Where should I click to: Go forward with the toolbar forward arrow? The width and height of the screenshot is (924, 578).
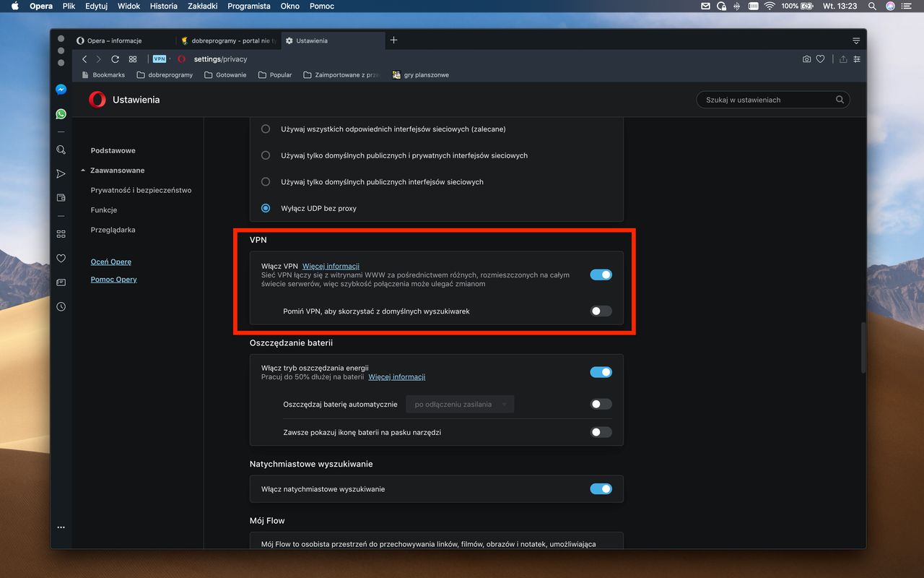(99, 59)
